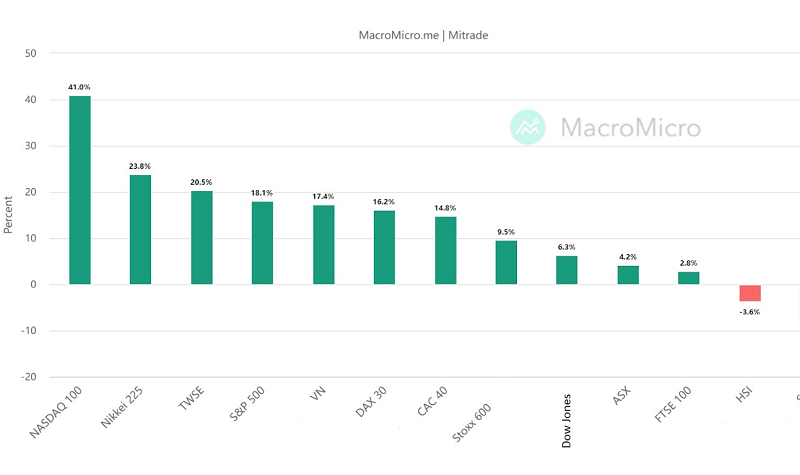The width and height of the screenshot is (800, 475).
Task: Click the Stoxx 600 bar
Action: click(x=506, y=263)
